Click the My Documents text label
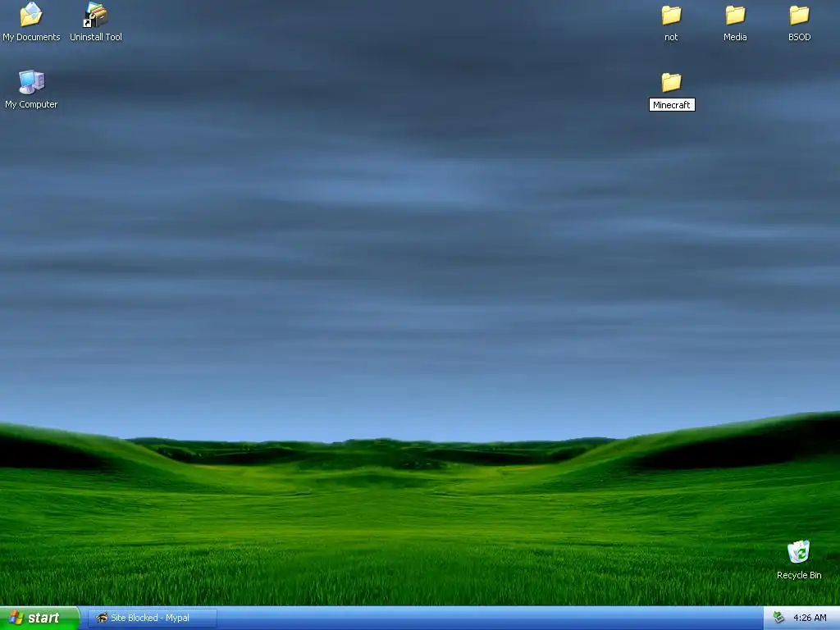The image size is (840, 630). 31,37
